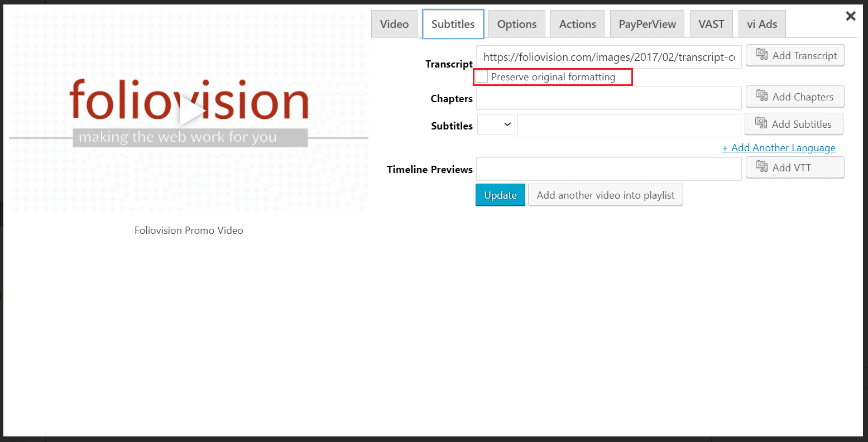This screenshot has width=868, height=442.
Task: Click the Add VTT button
Action: tap(795, 167)
